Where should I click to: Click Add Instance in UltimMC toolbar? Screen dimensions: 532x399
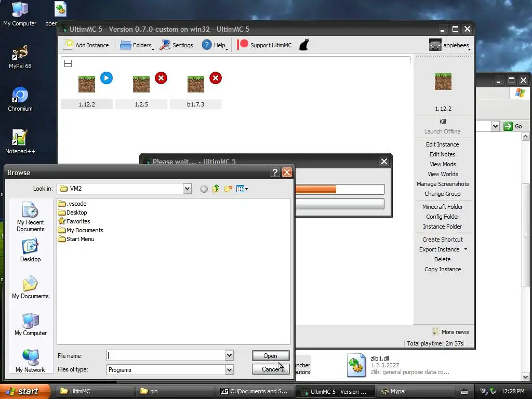click(86, 45)
